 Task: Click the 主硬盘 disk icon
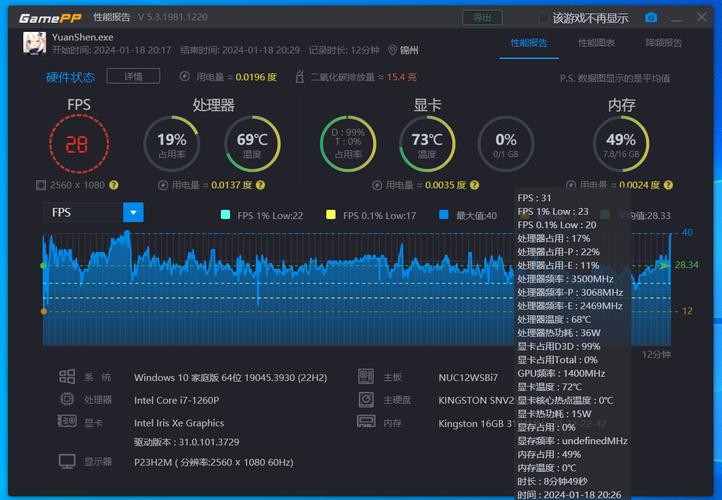pyautogui.click(x=366, y=399)
